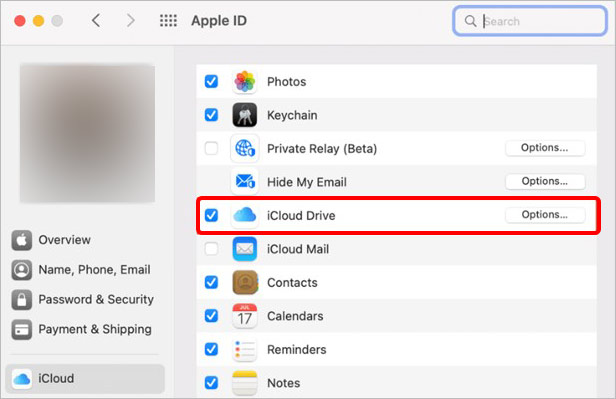Click the magnifying glass in search field

pyautogui.click(x=470, y=21)
